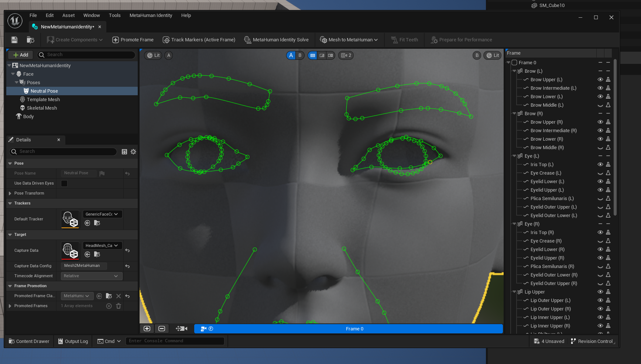Image resolution: width=641 pixels, height=364 pixels.
Task: Click Promote Frame in the toolbar
Action: coord(133,40)
